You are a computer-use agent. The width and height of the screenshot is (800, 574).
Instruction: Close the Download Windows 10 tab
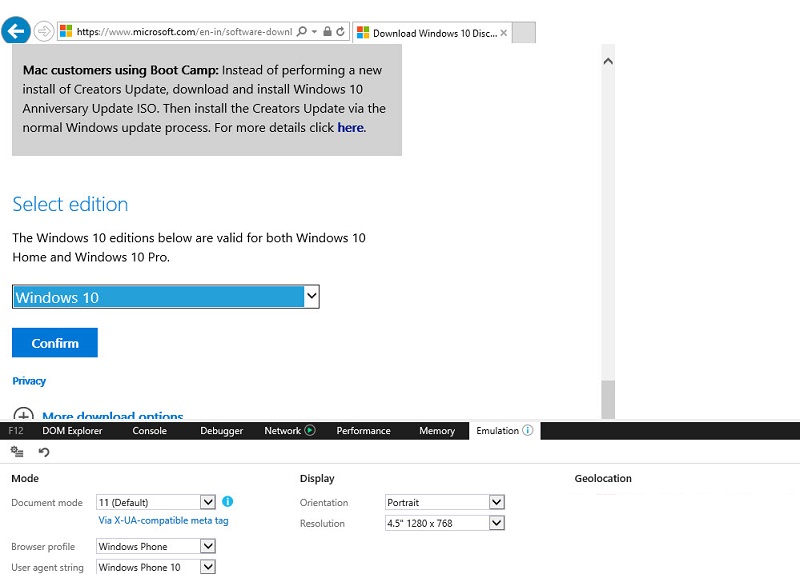click(x=504, y=33)
